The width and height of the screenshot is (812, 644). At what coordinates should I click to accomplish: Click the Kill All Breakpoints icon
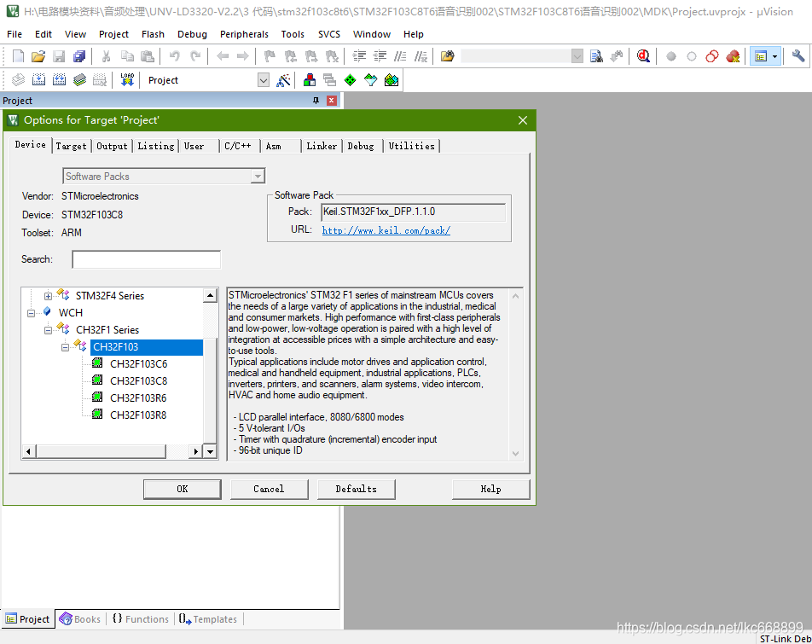pos(733,56)
